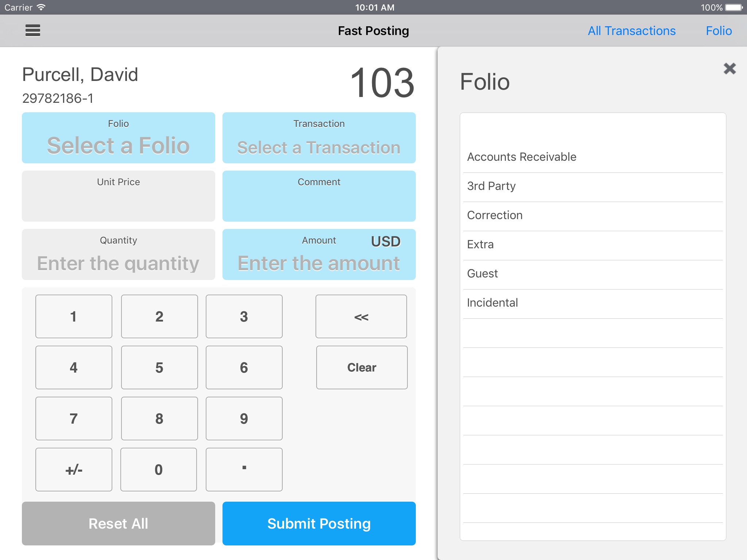Click Submit Posting button
The image size is (747, 560).
319,523
